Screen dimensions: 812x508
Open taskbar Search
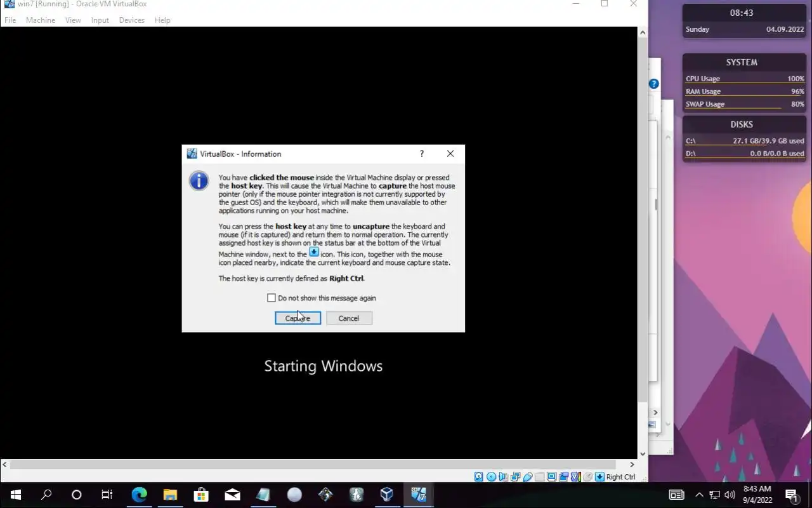(46, 495)
